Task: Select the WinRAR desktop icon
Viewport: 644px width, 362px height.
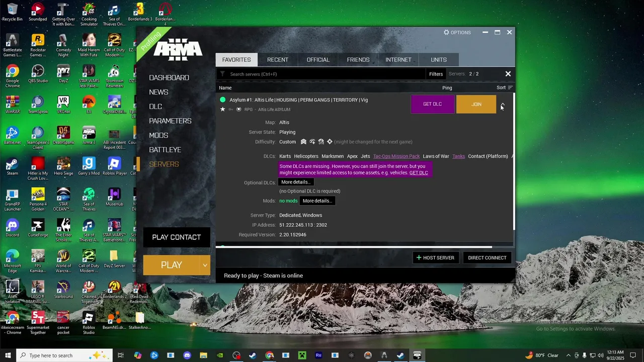Action: 12,105
